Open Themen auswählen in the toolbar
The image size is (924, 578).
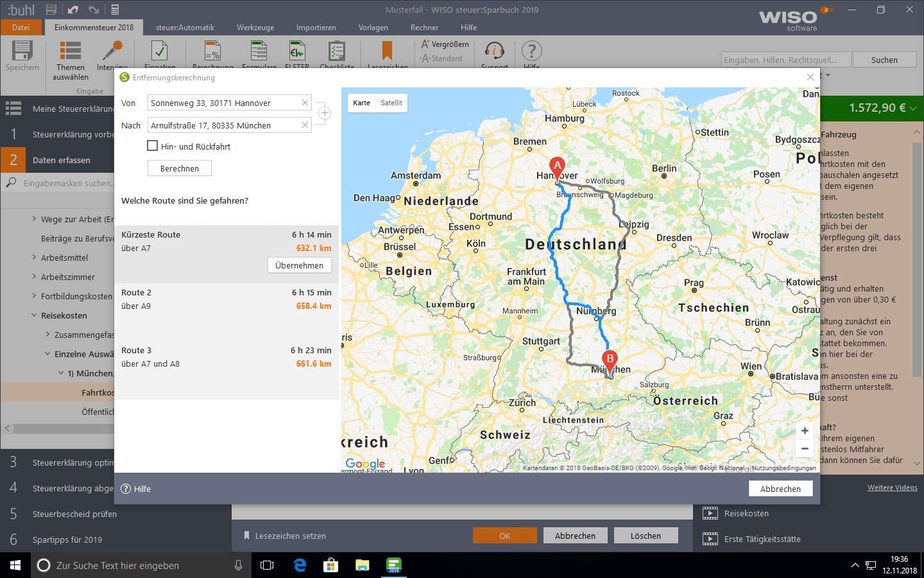coord(70,51)
